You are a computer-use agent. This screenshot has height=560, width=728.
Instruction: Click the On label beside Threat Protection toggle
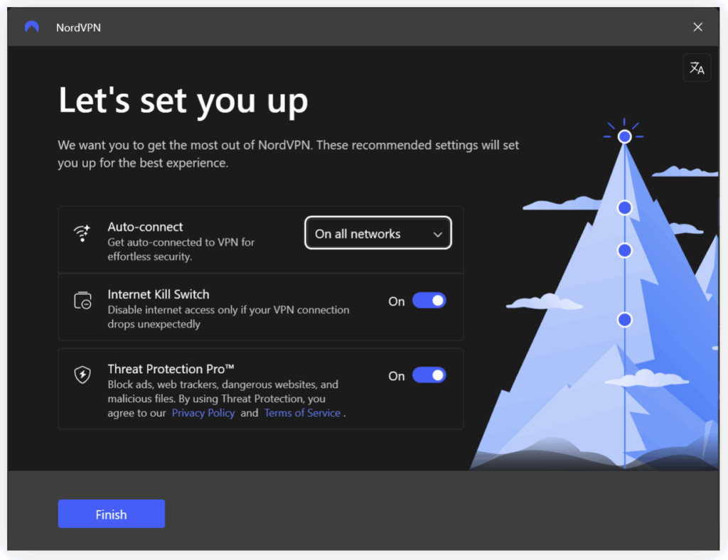pos(397,376)
